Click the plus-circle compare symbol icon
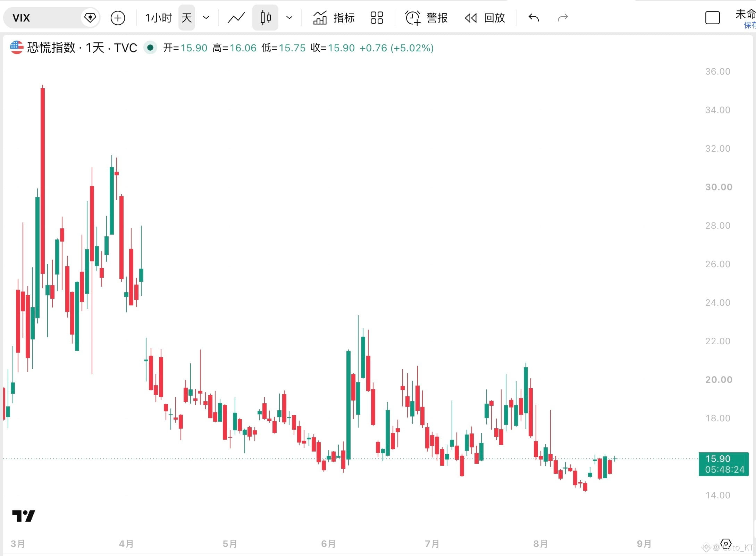756x556 pixels. (118, 18)
